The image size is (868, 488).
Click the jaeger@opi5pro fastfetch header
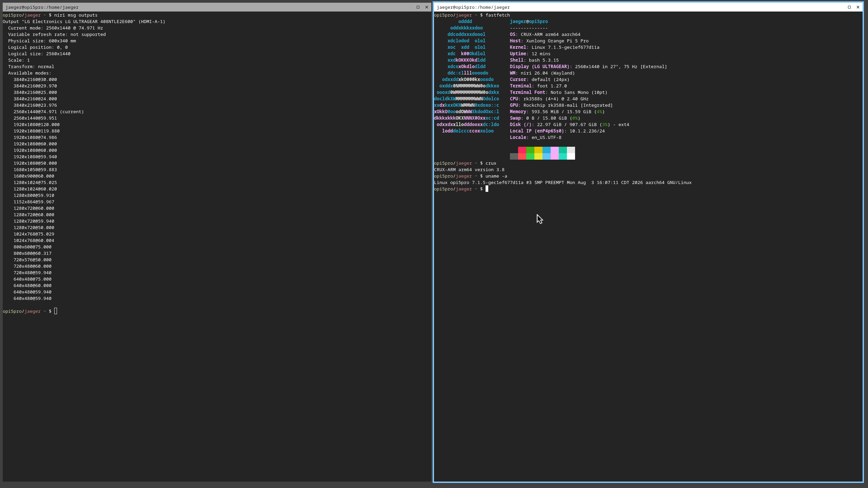[529, 22]
